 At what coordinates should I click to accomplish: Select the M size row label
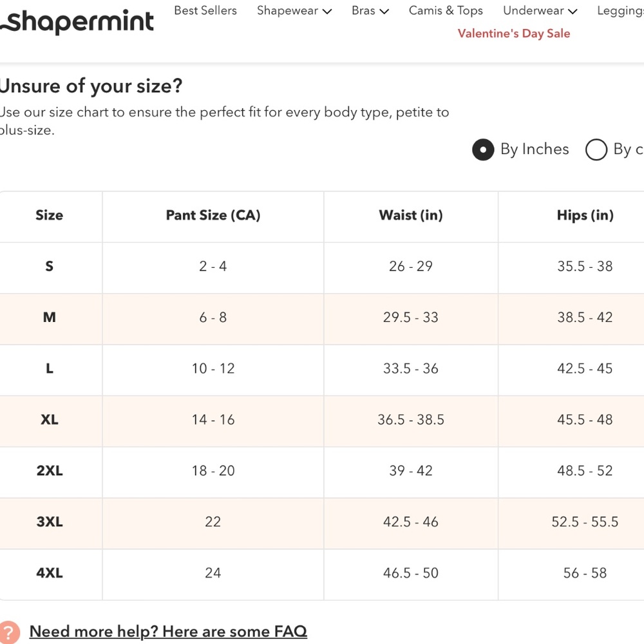coord(50,317)
